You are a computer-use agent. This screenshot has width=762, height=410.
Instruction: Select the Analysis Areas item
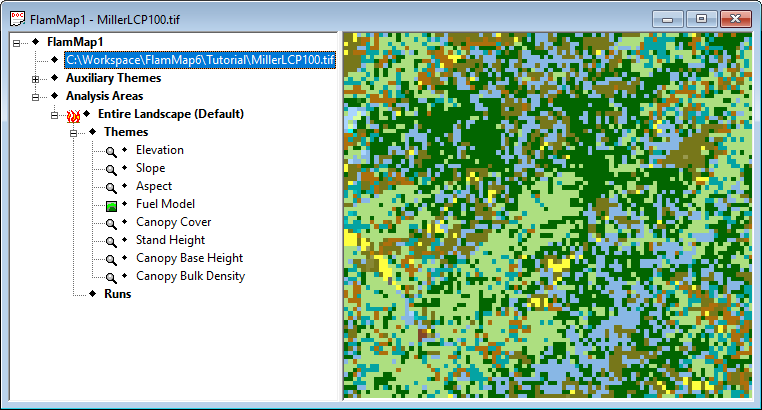104,96
